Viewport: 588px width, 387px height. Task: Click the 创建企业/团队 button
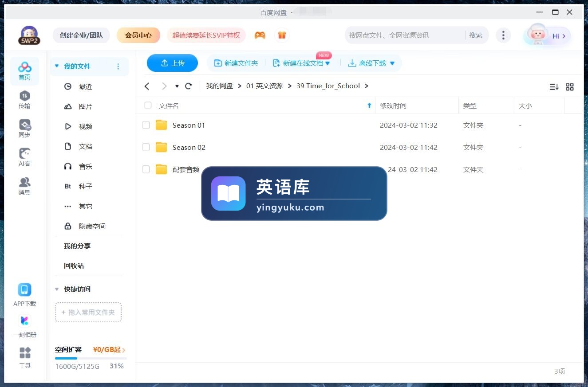tap(81, 35)
